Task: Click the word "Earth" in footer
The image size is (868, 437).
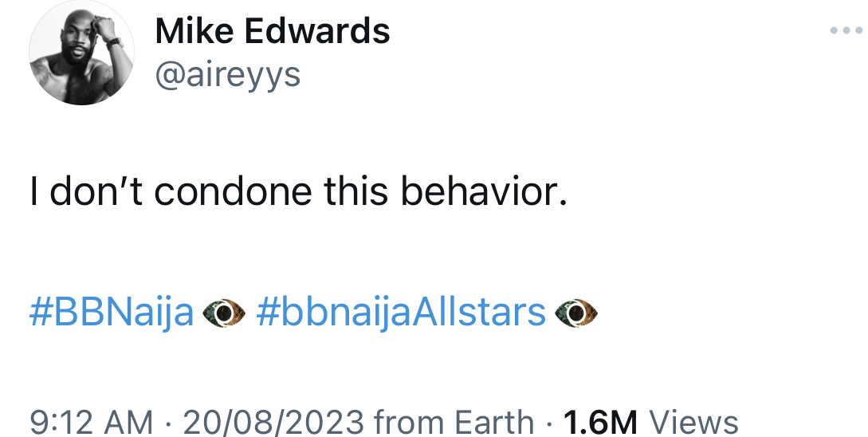Action: click(494, 423)
